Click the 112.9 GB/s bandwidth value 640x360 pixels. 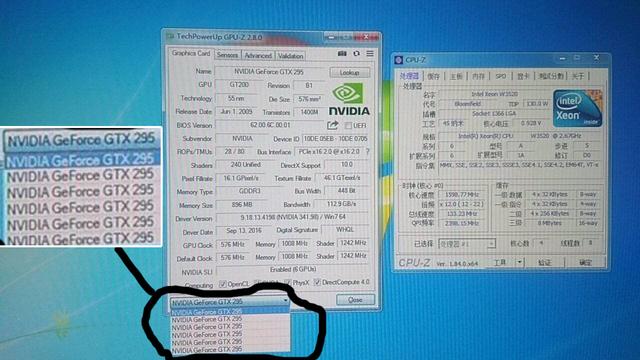point(342,204)
